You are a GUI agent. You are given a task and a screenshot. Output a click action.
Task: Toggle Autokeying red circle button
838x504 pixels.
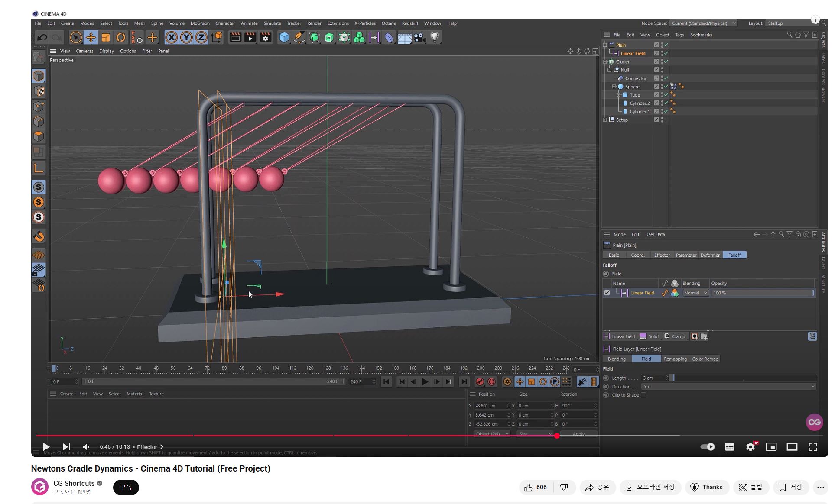(x=491, y=382)
